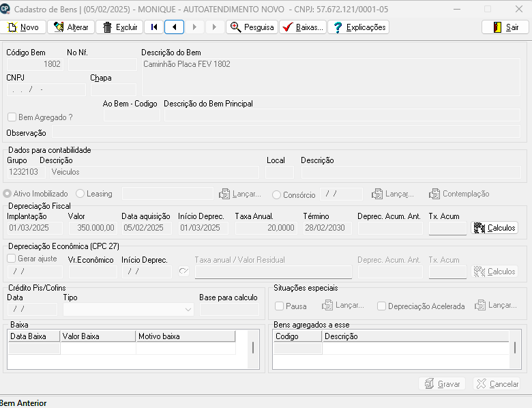Select the Leasing radio button
532x408 pixels.
(x=80, y=194)
